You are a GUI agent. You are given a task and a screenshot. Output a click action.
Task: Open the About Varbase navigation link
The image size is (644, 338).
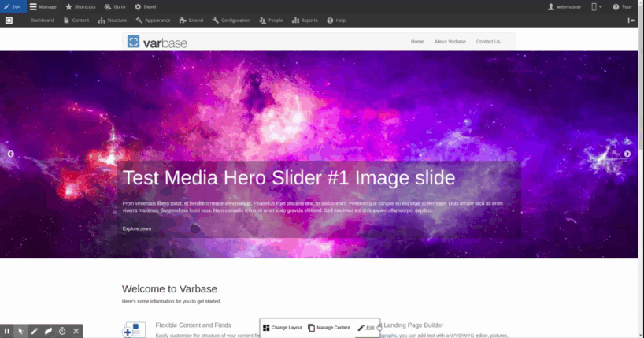pyautogui.click(x=450, y=42)
